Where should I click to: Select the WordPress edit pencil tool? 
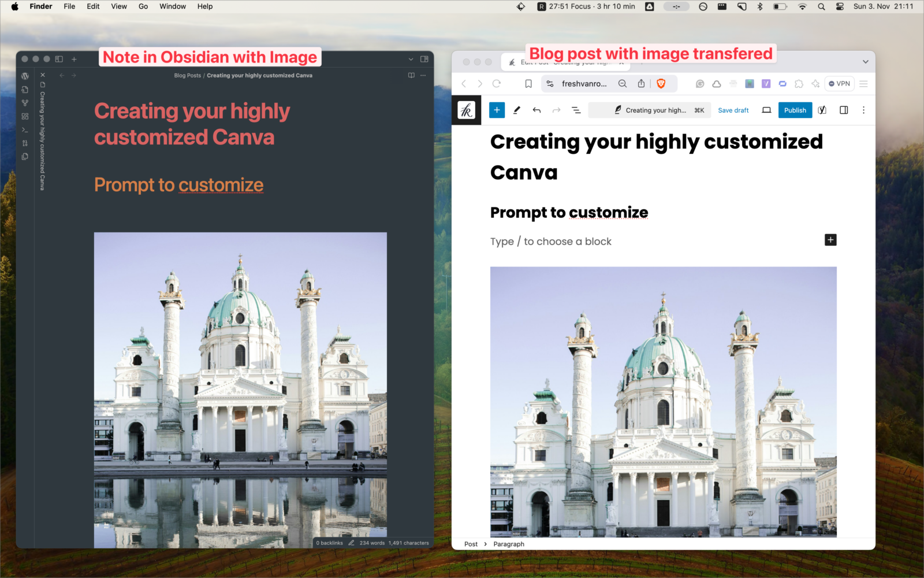coord(517,110)
